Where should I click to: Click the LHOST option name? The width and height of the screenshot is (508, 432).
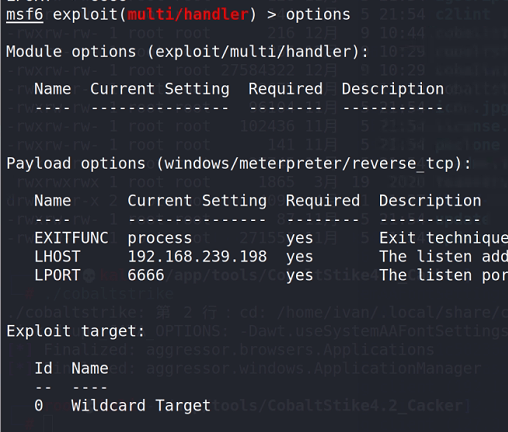tap(57, 257)
